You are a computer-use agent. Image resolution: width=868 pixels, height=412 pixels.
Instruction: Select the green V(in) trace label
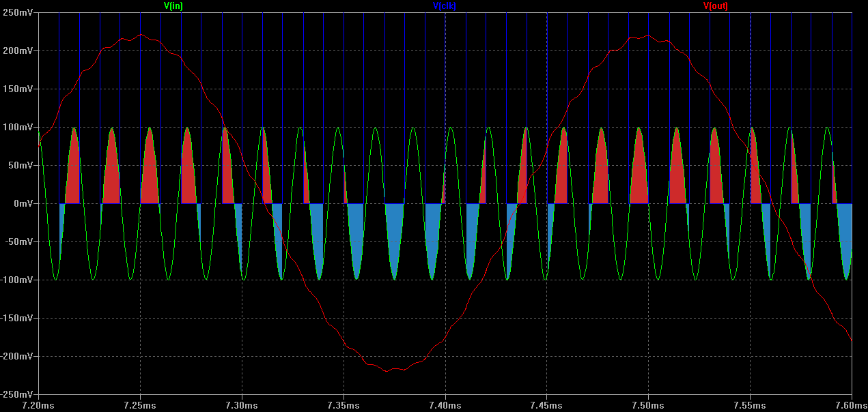coord(173,5)
